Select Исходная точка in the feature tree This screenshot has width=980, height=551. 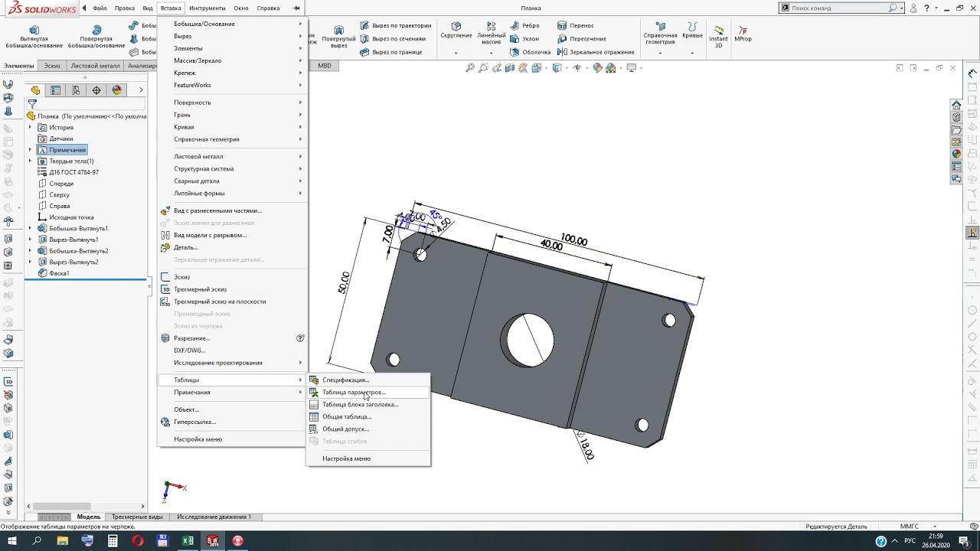click(x=71, y=217)
